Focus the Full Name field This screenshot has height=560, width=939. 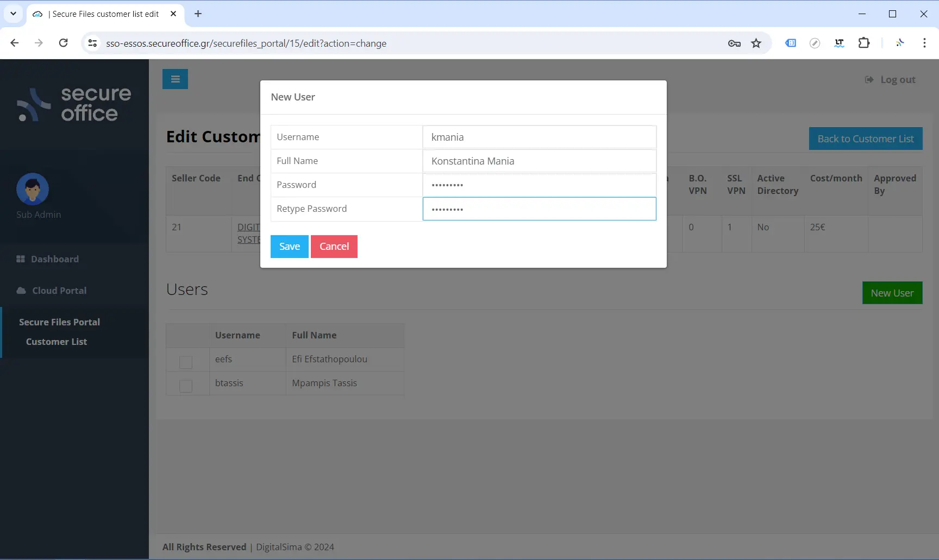pos(540,161)
